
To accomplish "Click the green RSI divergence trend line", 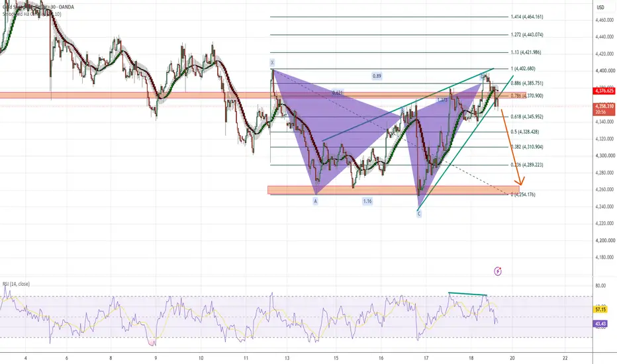I will pos(467,294).
